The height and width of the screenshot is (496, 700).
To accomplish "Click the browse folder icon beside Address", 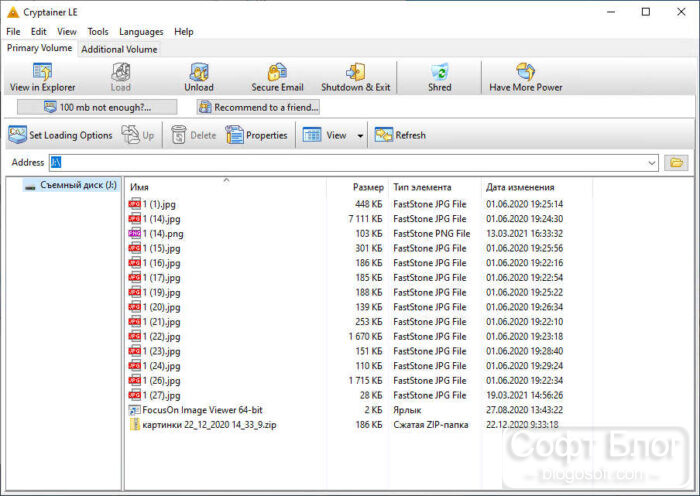I will pos(676,163).
